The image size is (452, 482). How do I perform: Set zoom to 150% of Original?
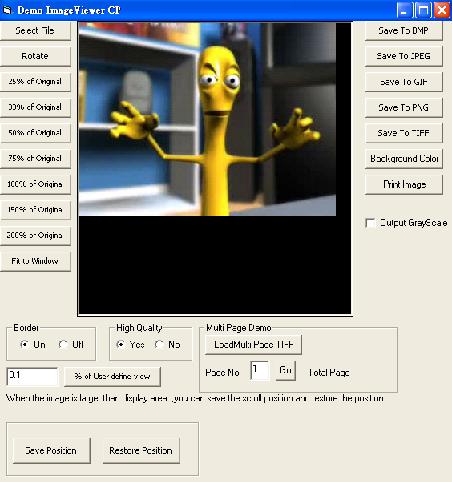point(35,210)
